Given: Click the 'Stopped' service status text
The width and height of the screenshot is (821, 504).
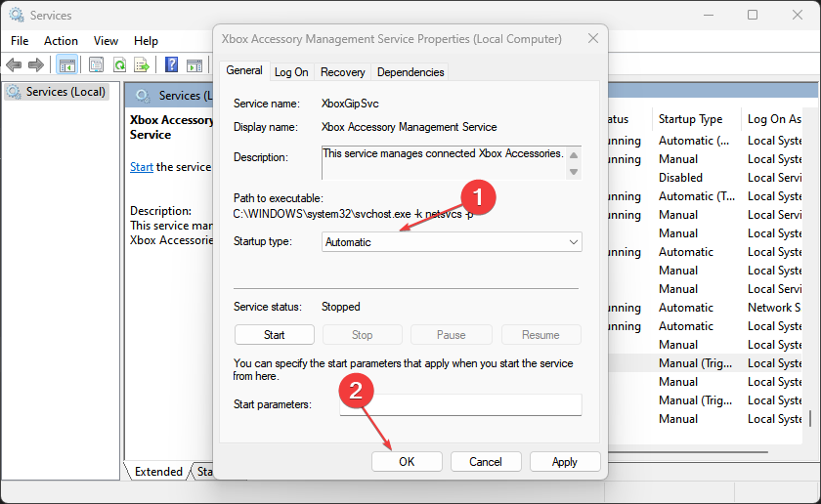Looking at the screenshot, I should pos(341,307).
